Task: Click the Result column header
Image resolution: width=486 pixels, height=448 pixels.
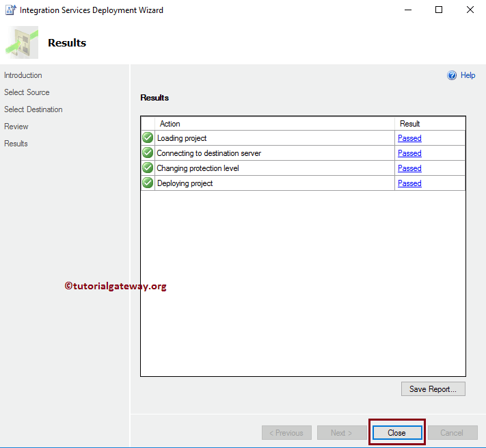Action: pyautogui.click(x=430, y=124)
